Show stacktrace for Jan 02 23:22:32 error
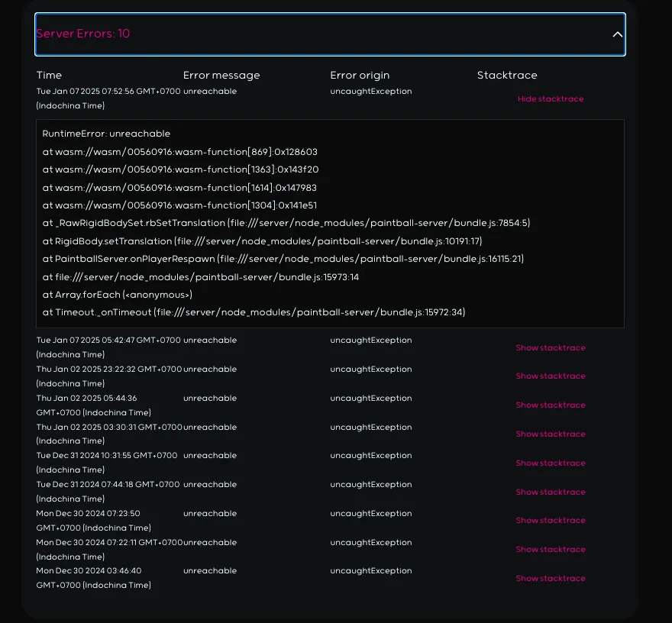The height and width of the screenshot is (623, 672). tap(551, 376)
